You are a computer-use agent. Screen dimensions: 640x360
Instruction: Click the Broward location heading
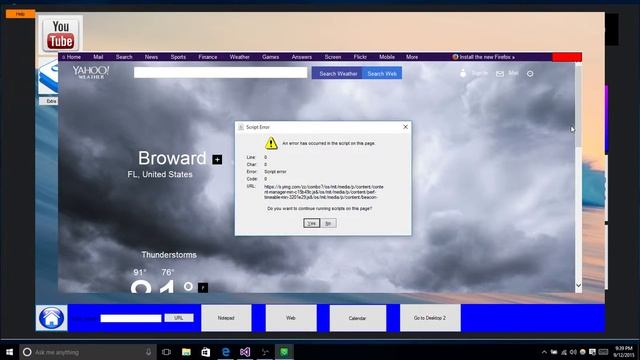172,158
